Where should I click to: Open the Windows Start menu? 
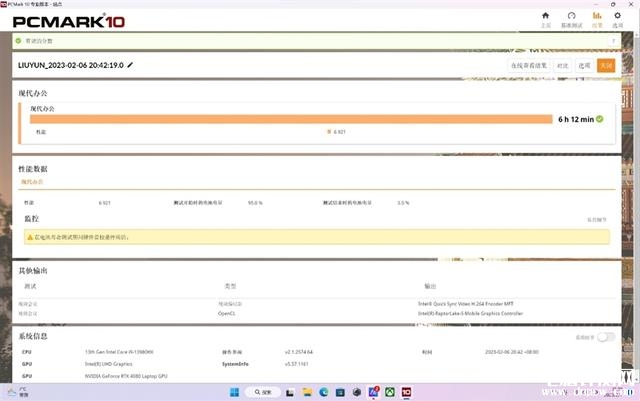pos(234,392)
